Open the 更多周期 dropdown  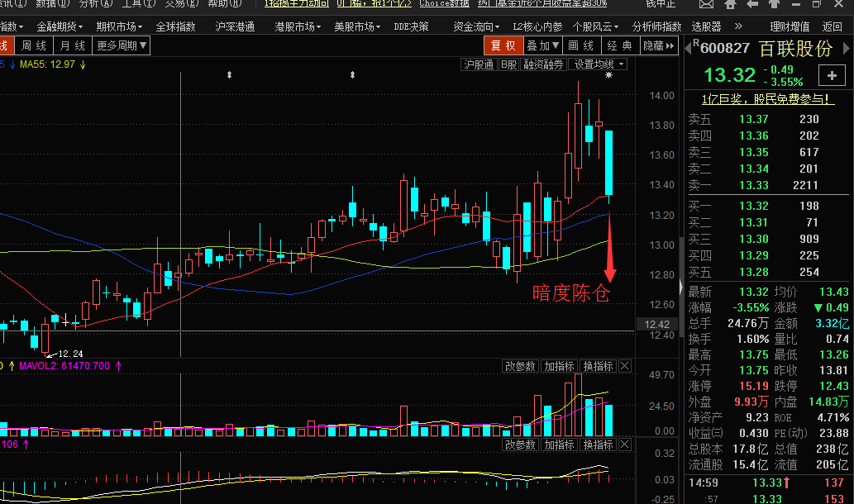pos(122,45)
